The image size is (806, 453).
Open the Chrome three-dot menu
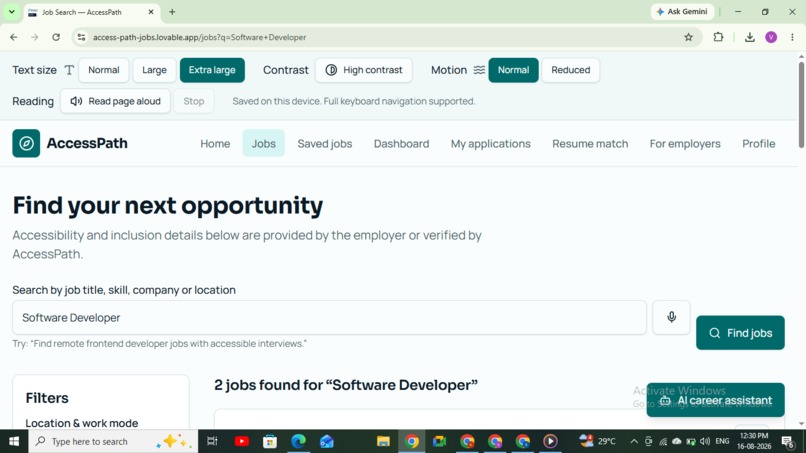[792, 37]
